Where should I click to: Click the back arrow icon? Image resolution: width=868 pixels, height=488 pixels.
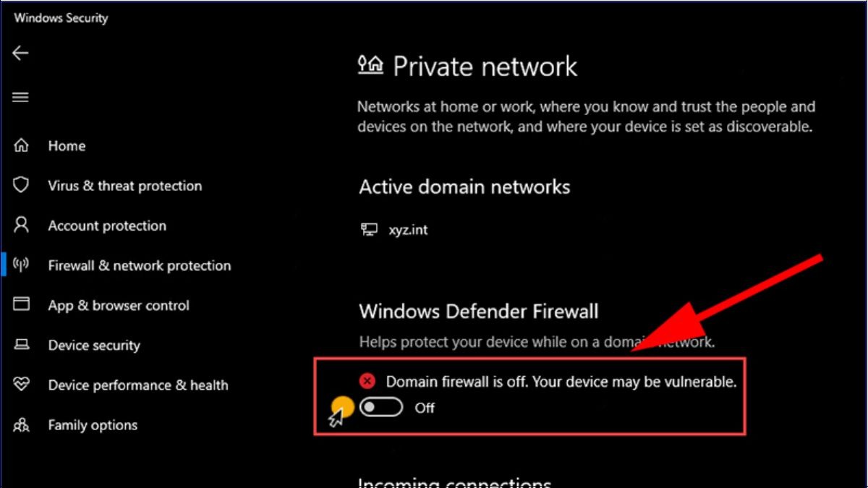click(20, 53)
